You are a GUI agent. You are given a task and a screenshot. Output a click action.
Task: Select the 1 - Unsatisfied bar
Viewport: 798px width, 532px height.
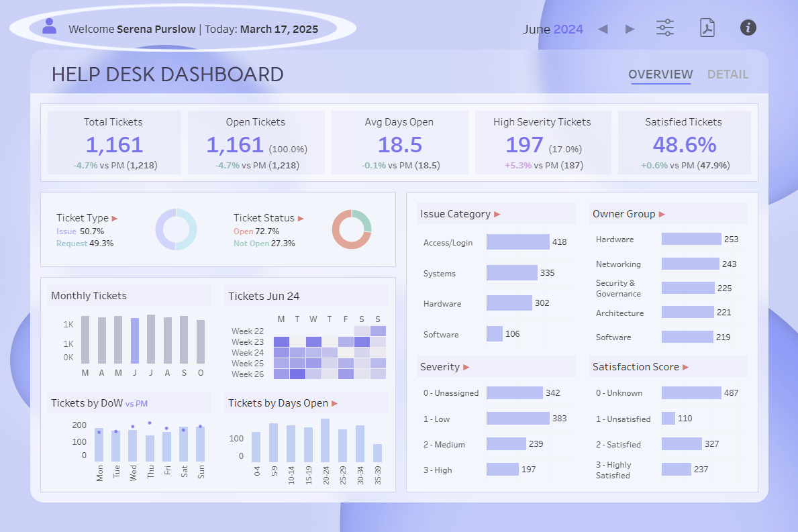click(x=668, y=418)
